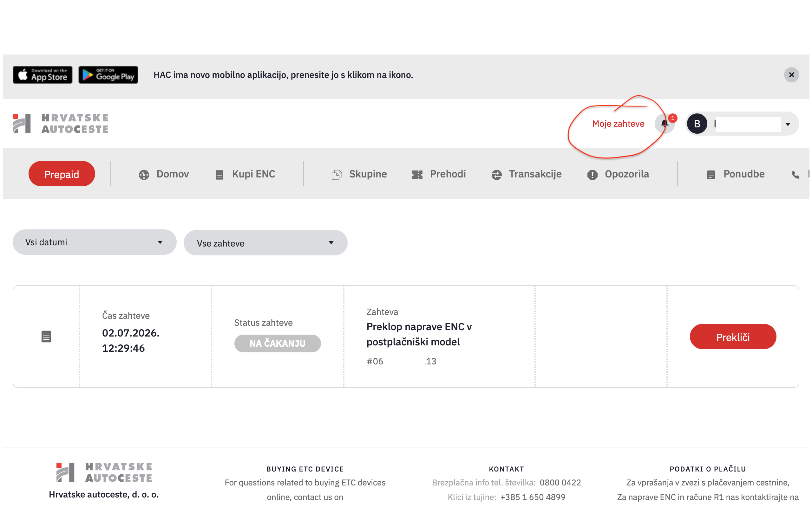This screenshot has width=812, height=507.
Task: Open the Opozorila menu item
Action: click(x=618, y=174)
